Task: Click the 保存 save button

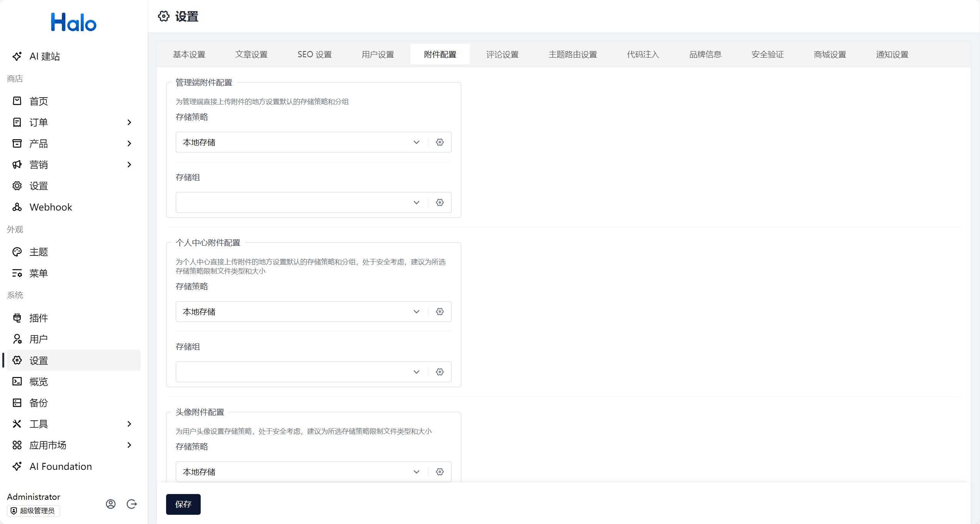Action: click(183, 504)
